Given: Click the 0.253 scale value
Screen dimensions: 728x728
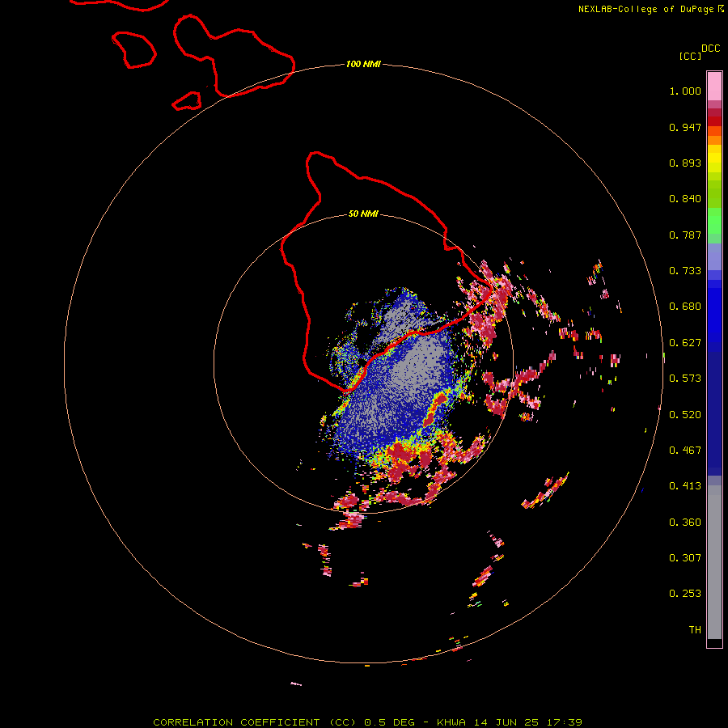Looking at the screenshot, I should (x=685, y=594).
